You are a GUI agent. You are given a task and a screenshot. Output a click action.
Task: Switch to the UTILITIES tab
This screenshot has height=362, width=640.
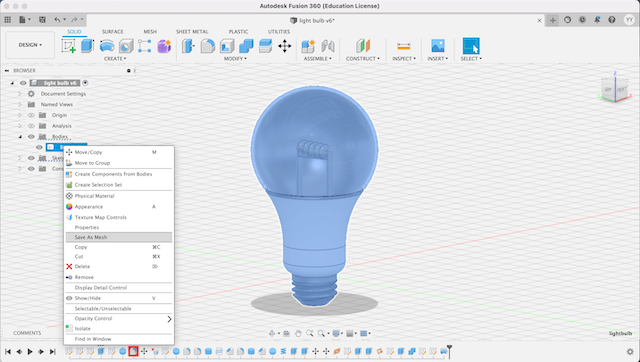point(279,31)
